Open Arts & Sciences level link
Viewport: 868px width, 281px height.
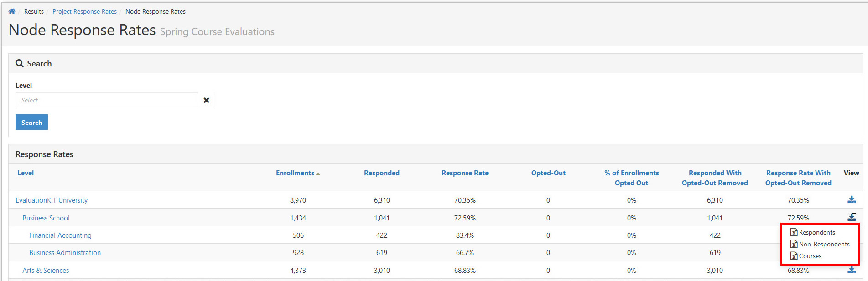[x=46, y=271]
